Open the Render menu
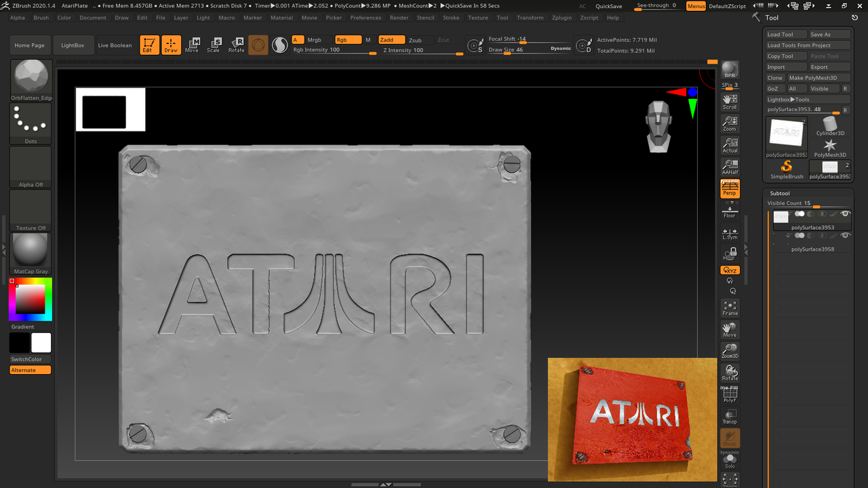 click(x=399, y=18)
